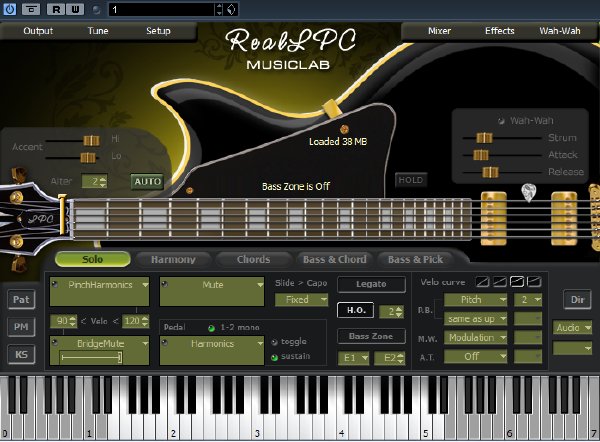Open the pitch bend range 2 dropdown
The width and height of the screenshot is (600, 442).
click(x=528, y=300)
